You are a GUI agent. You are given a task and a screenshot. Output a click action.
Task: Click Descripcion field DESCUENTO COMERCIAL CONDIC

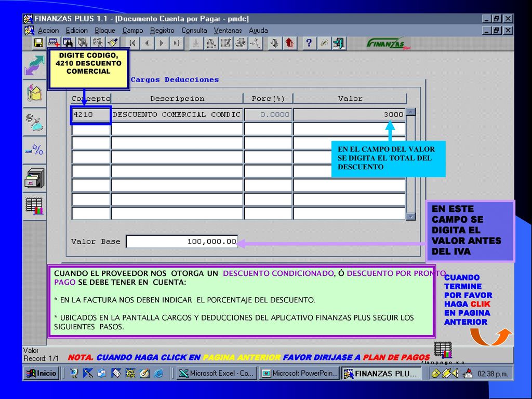[x=177, y=115]
